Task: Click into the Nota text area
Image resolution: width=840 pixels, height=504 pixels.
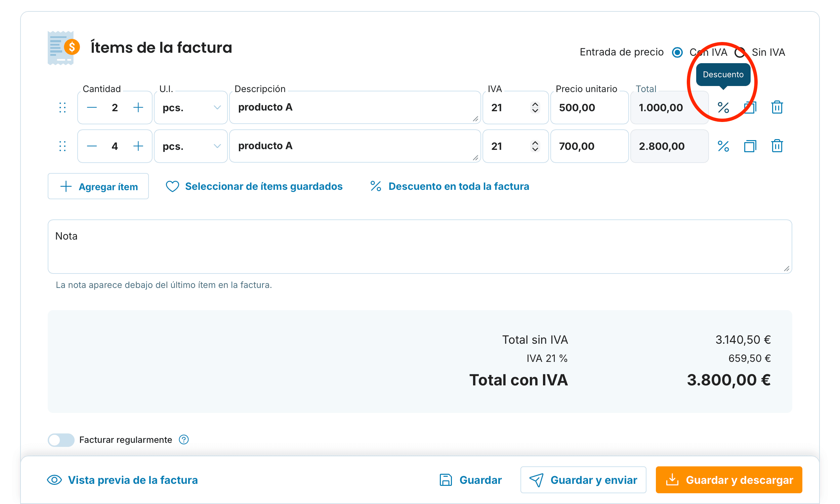Action: coord(420,247)
